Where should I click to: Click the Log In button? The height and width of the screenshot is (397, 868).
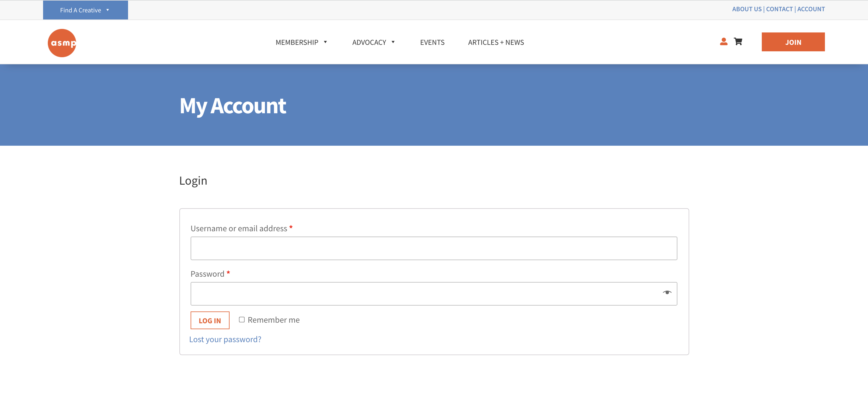[210, 320]
